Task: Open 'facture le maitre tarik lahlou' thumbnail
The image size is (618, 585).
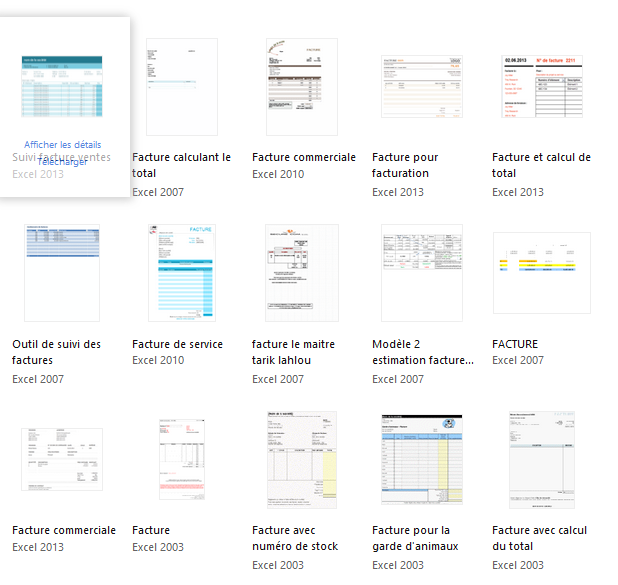Action: pyautogui.click(x=301, y=273)
